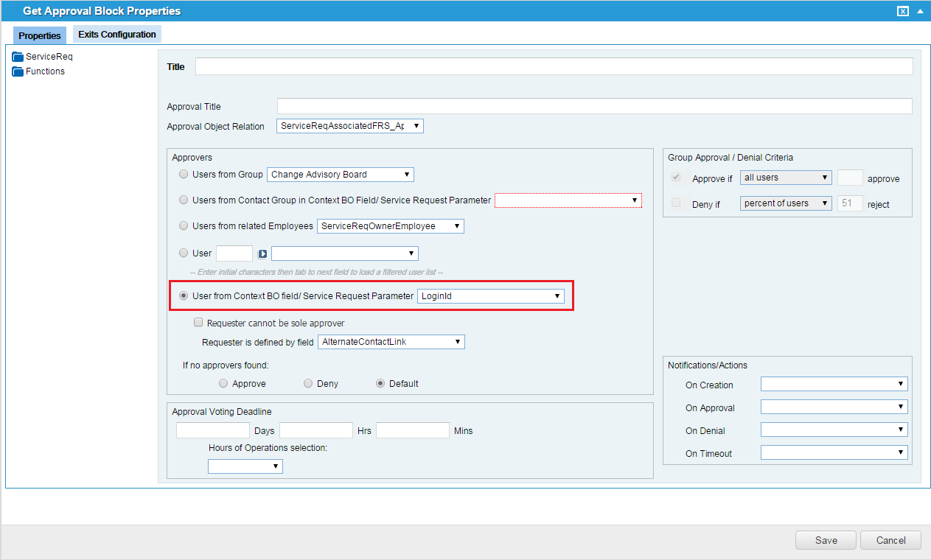Viewport: 931px width, 560px height.
Task: Click the dialog close X icon
Action: (902, 11)
